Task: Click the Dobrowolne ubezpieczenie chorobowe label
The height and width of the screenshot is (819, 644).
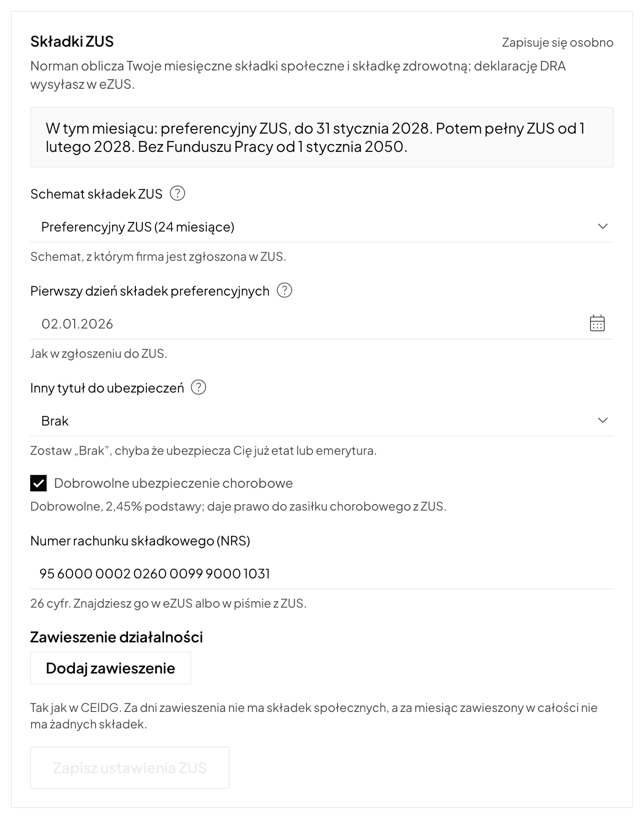Action: [x=173, y=483]
